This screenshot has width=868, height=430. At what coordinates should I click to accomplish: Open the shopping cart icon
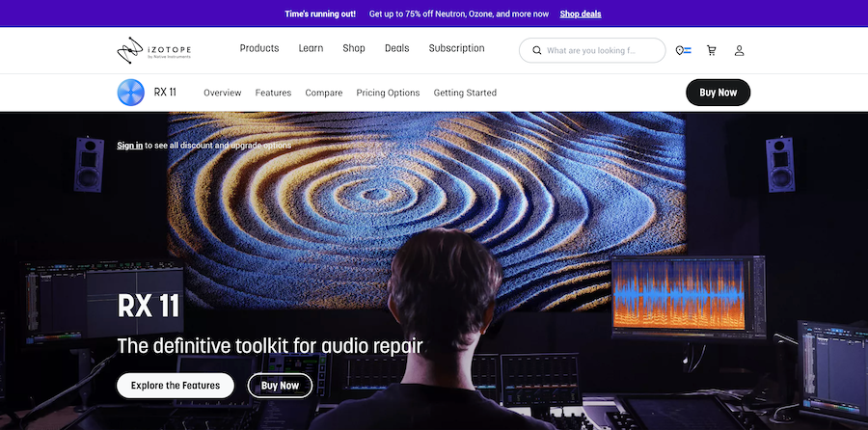[712, 50]
